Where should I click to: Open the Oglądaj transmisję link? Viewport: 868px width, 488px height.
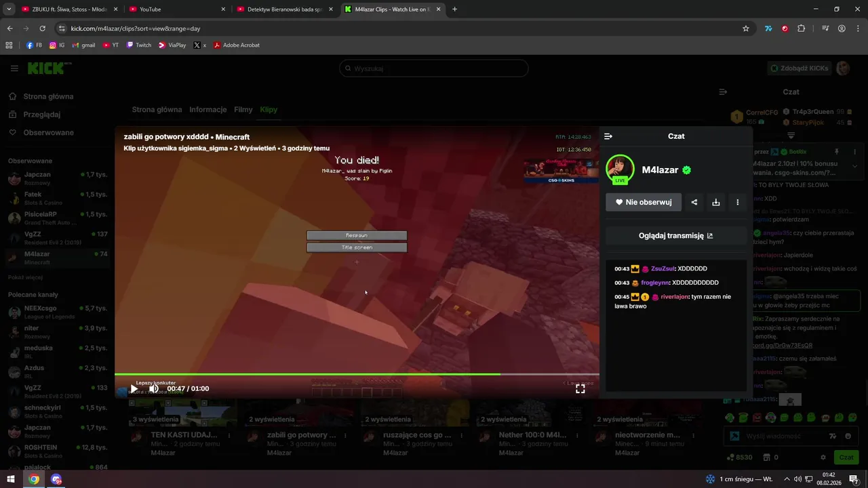[675, 236]
